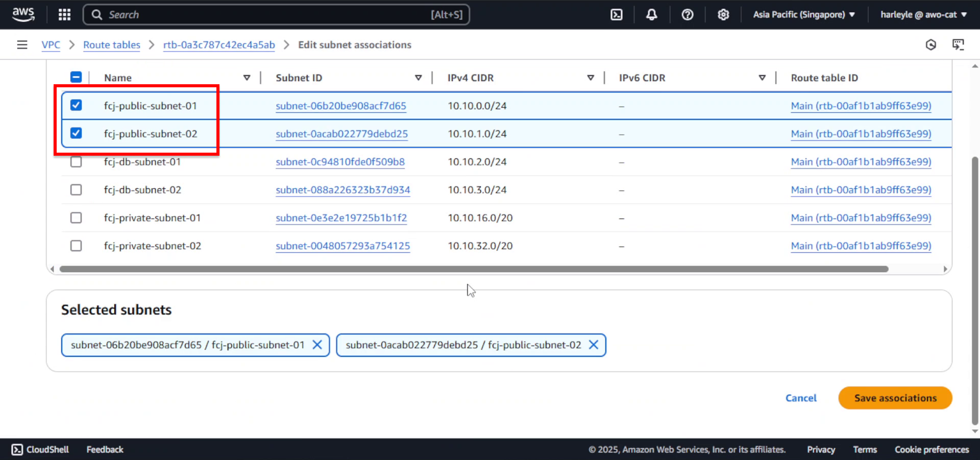Click the horizontal table scrollbar thumb
This screenshot has height=460, width=980.
coord(474,269)
